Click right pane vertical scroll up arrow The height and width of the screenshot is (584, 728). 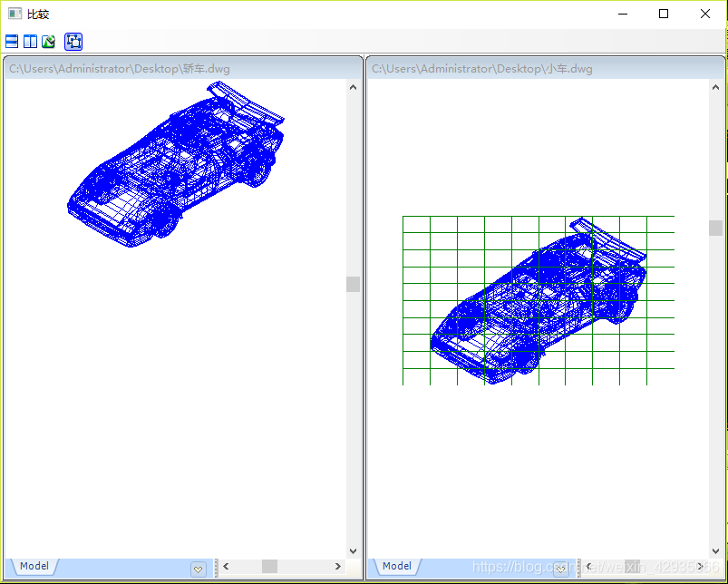pyautogui.click(x=715, y=87)
